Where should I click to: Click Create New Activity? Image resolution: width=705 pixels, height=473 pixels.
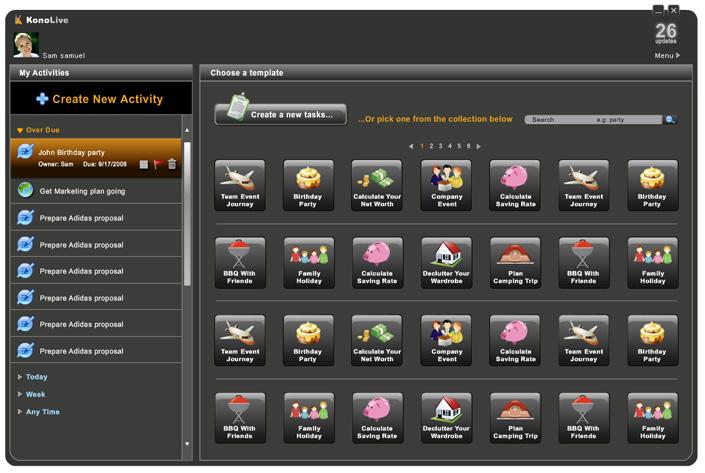click(100, 99)
